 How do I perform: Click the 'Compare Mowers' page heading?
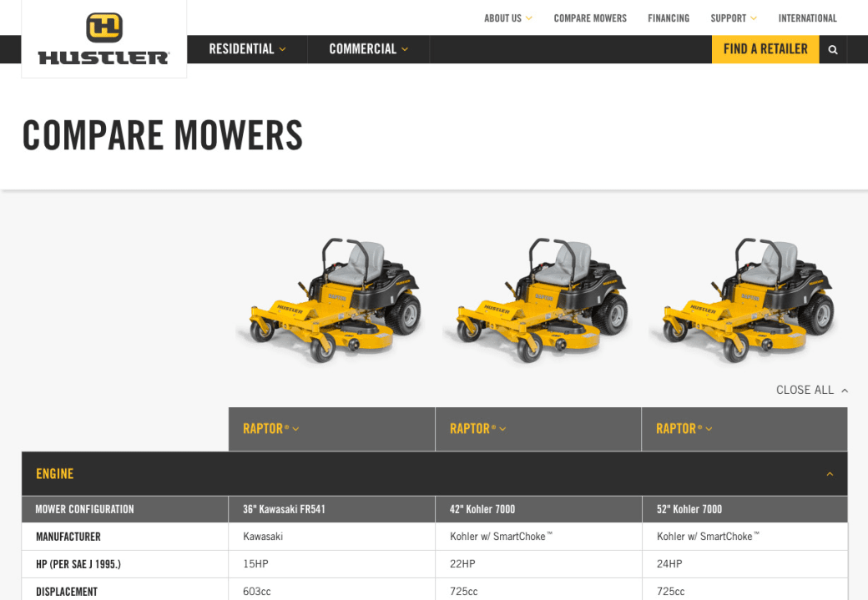tap(163, 135)
